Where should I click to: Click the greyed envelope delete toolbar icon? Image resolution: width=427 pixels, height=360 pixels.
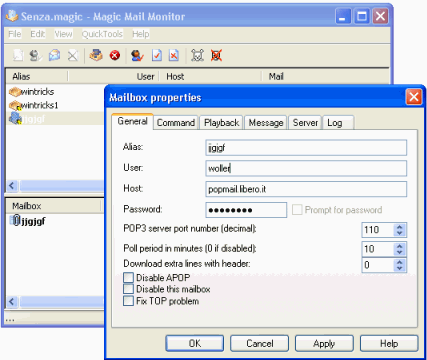72,55
